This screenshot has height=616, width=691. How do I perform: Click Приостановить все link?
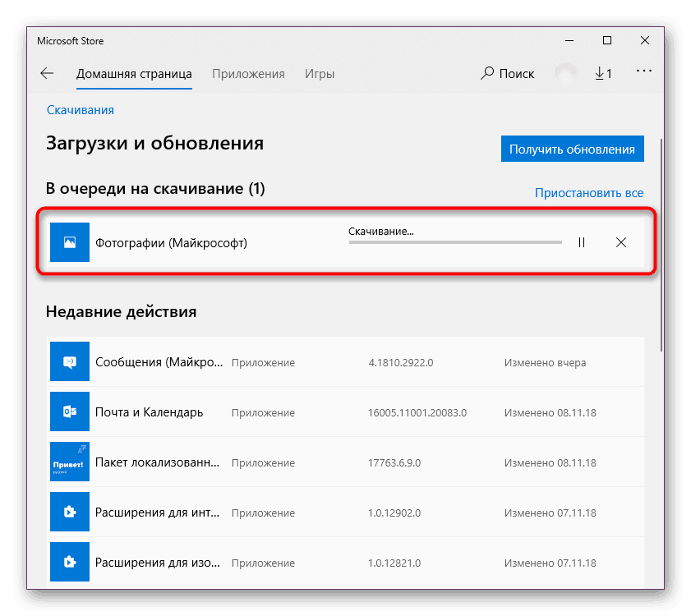pos(589,193)
